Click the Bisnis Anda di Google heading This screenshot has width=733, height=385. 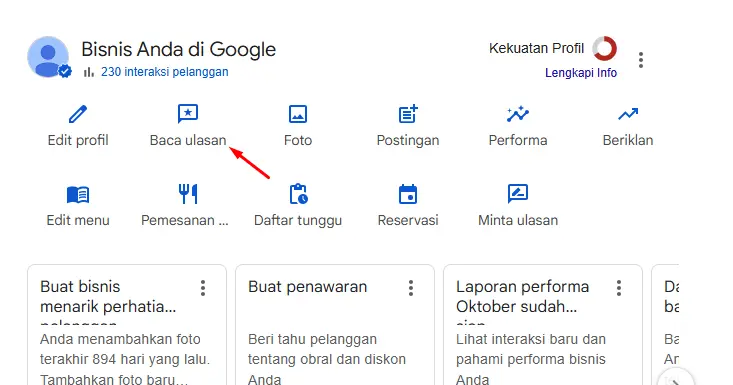point(179,50)
